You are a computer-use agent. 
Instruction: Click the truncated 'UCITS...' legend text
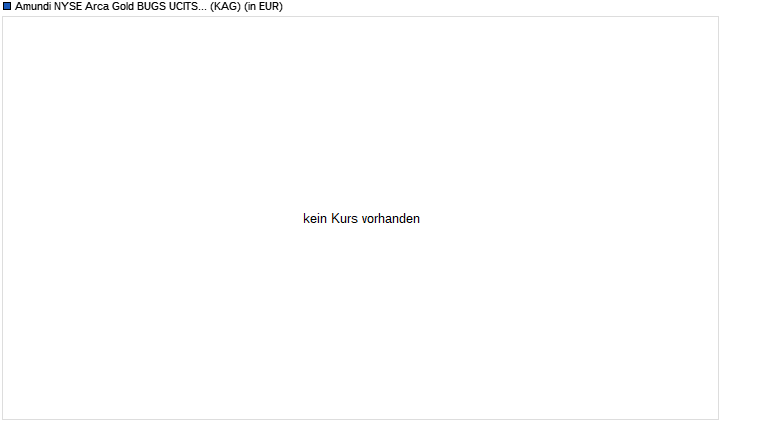[188, 6]
